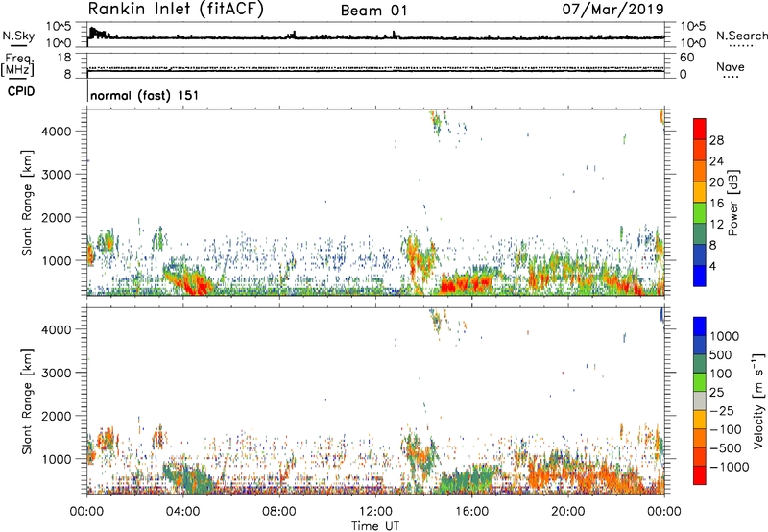Select the '3000' tick in the velocity panel
The image size is (768, 532).
(57, 373)
